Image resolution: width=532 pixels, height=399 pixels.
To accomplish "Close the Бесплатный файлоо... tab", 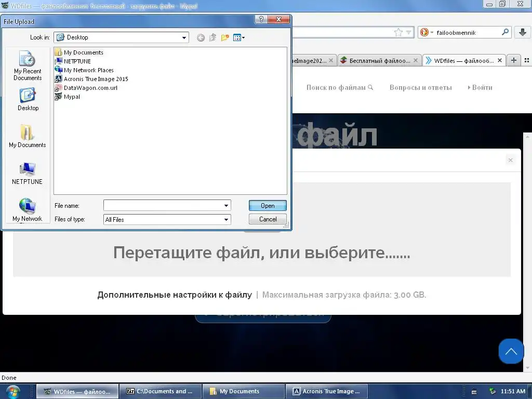I will (x=416, y=60).
